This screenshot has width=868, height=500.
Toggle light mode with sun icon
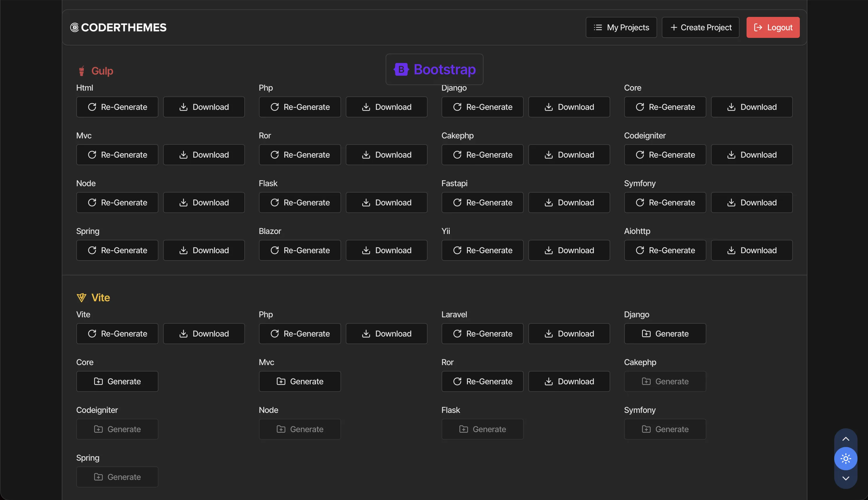845,458
